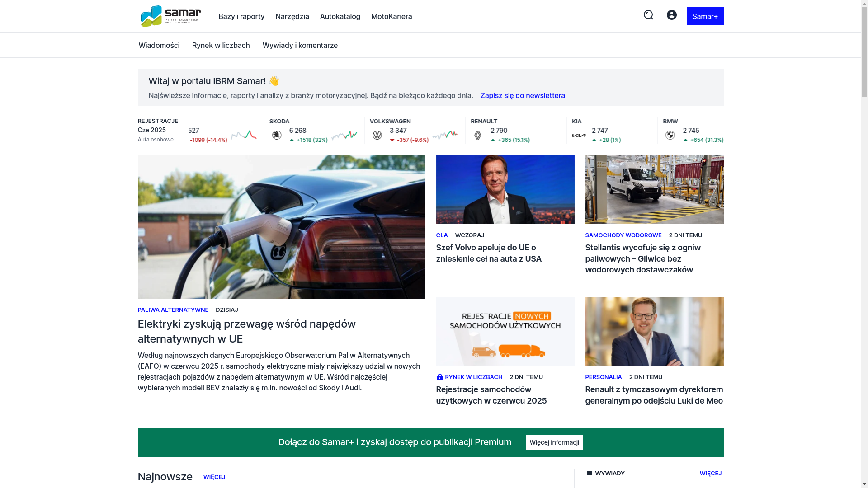Click WIĘCEJ next to WYWIADY

click(710, 473)
